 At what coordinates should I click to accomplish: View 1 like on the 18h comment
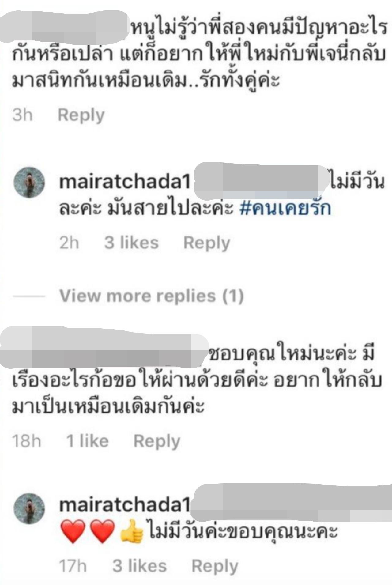tap(87, 441)
